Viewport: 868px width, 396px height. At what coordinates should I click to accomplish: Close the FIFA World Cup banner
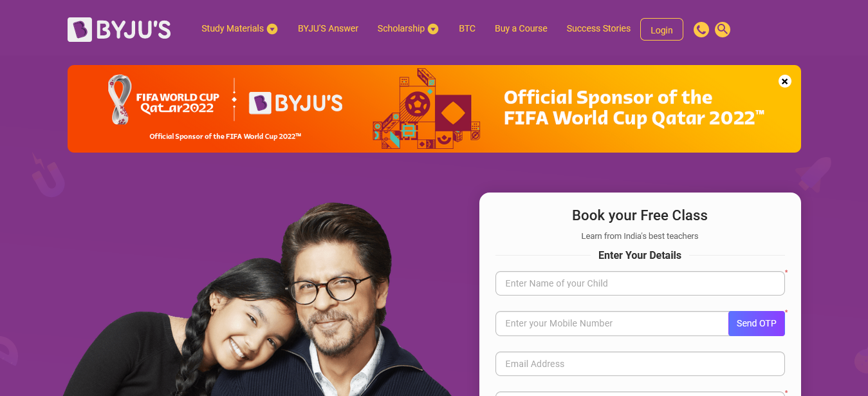point(784,81)
